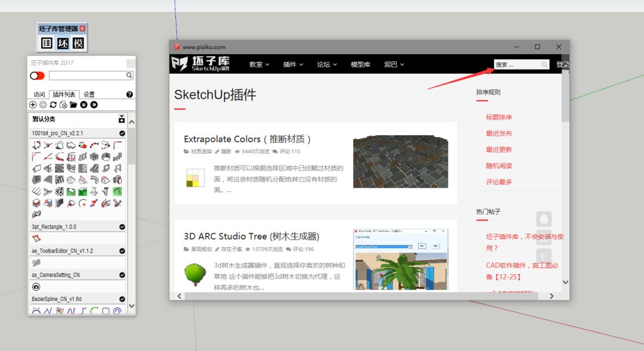Click the 景观规划 category tag link

tap(202, 249)
